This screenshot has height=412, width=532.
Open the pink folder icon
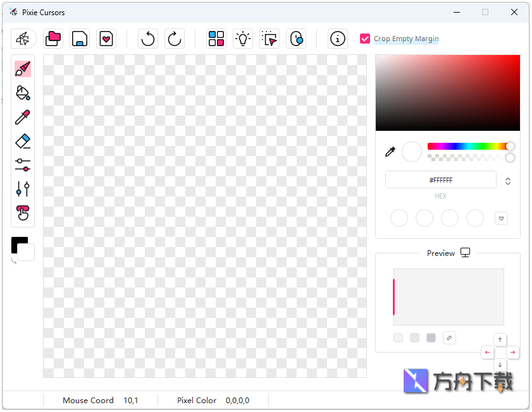tap(54, 39)
